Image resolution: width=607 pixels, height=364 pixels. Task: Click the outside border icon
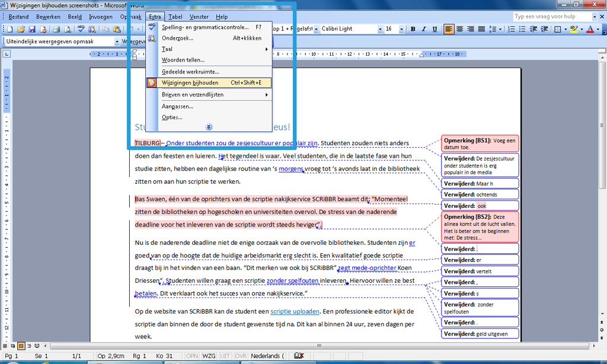(558, 29)
